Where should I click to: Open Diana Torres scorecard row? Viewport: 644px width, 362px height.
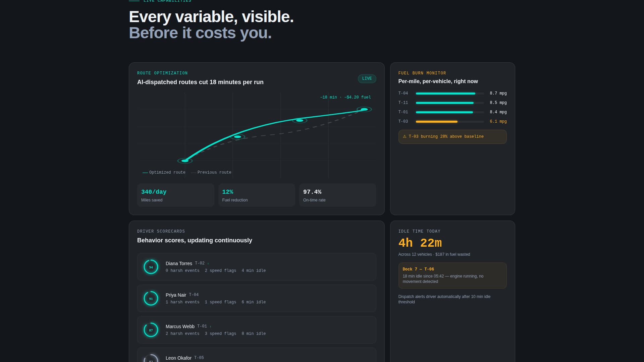coord(257,267)
